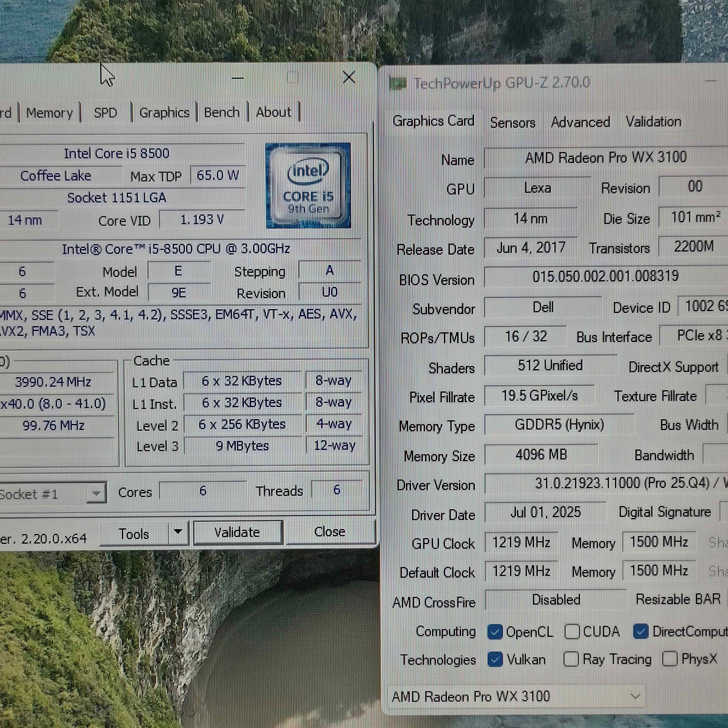
Task: Open the Memory tab in CPU-Z
Action: pyautogui.click(x=49, y=113)
